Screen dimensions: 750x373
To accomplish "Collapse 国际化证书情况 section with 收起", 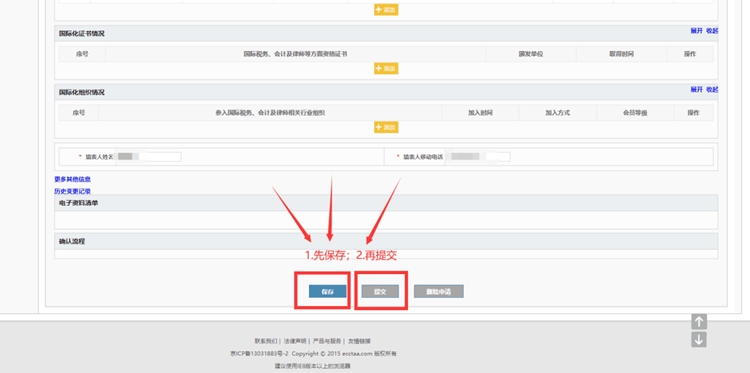I will point(712,31).
